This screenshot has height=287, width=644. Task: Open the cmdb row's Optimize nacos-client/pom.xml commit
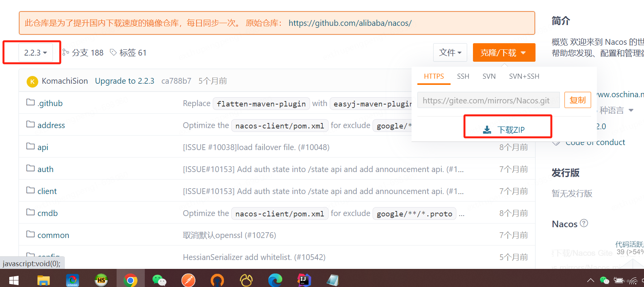[324, 213]
